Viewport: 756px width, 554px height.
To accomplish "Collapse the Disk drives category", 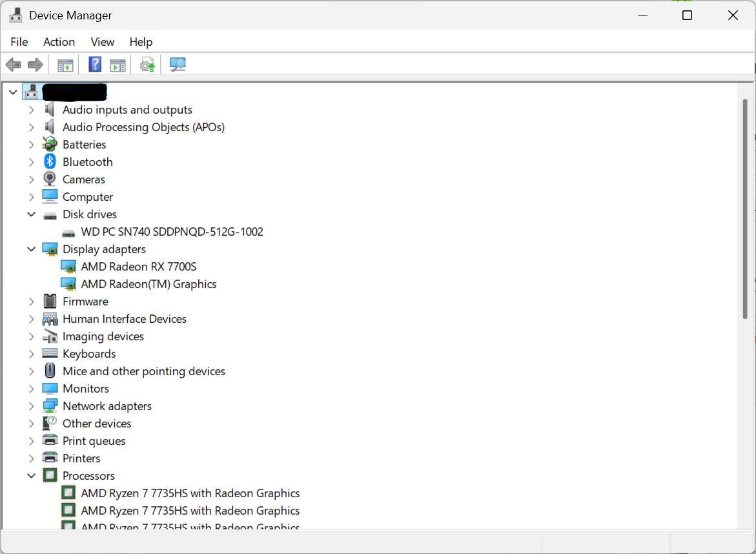I will tap(31, 214).
